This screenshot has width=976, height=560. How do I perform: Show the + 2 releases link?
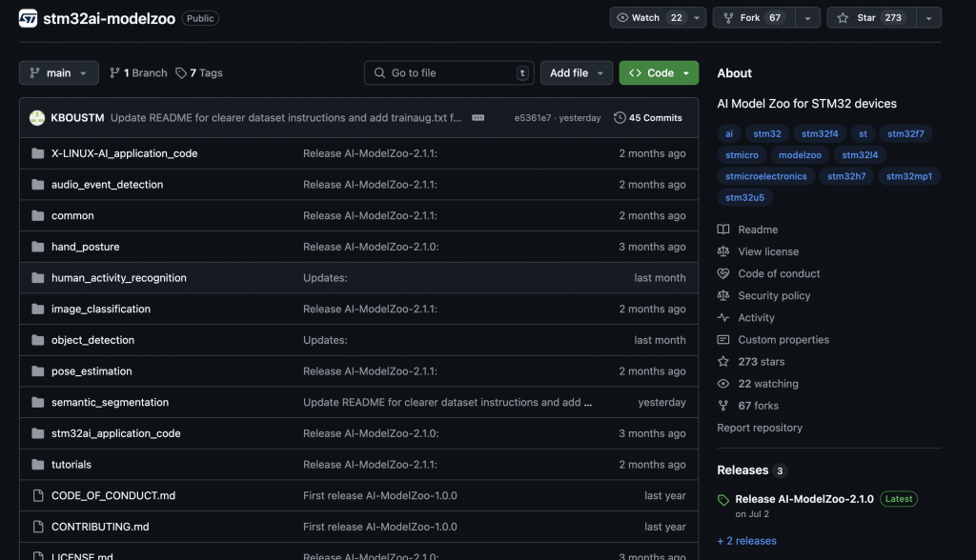pyautogui.click(x=746, y=541)
